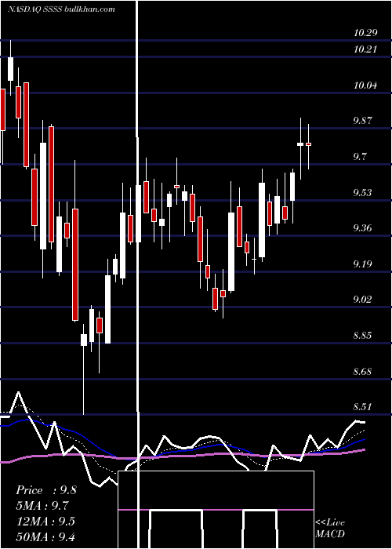Click the 10.29 price axis label

[365, 33]
